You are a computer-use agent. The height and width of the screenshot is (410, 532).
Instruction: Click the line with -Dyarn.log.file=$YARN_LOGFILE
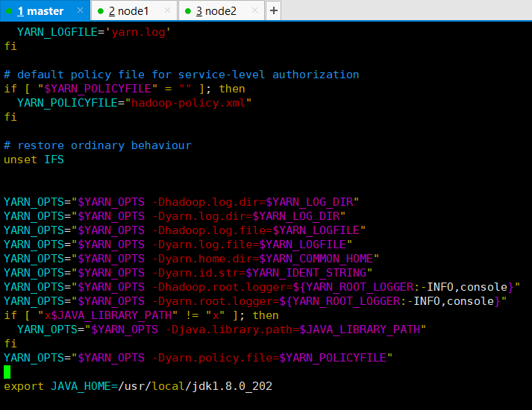178,245
